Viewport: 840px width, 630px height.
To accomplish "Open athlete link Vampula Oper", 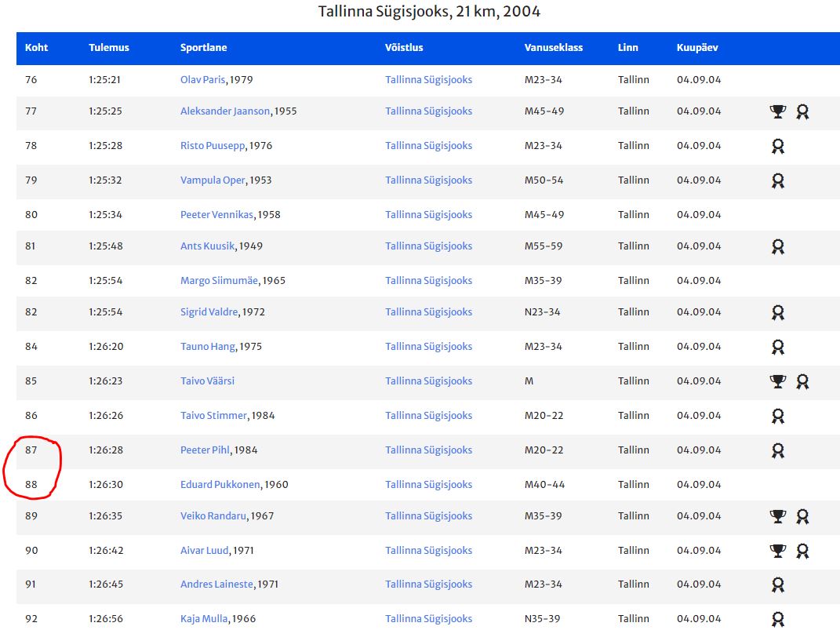I will [x=213, y=180].
